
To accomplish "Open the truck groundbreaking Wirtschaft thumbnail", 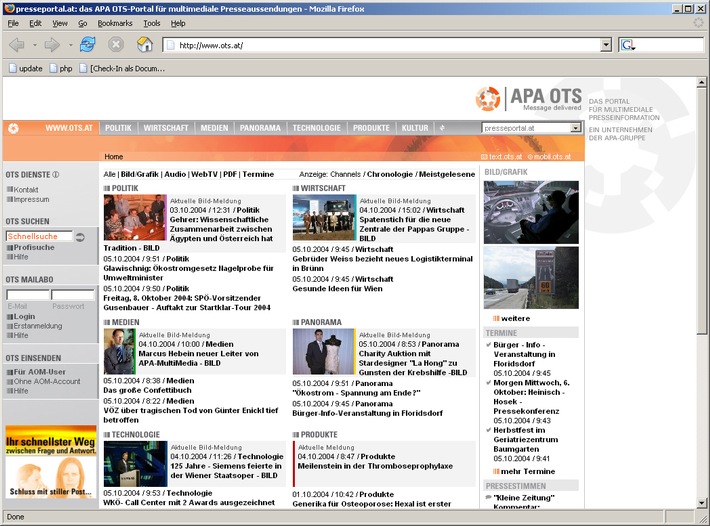I will 324,217.
